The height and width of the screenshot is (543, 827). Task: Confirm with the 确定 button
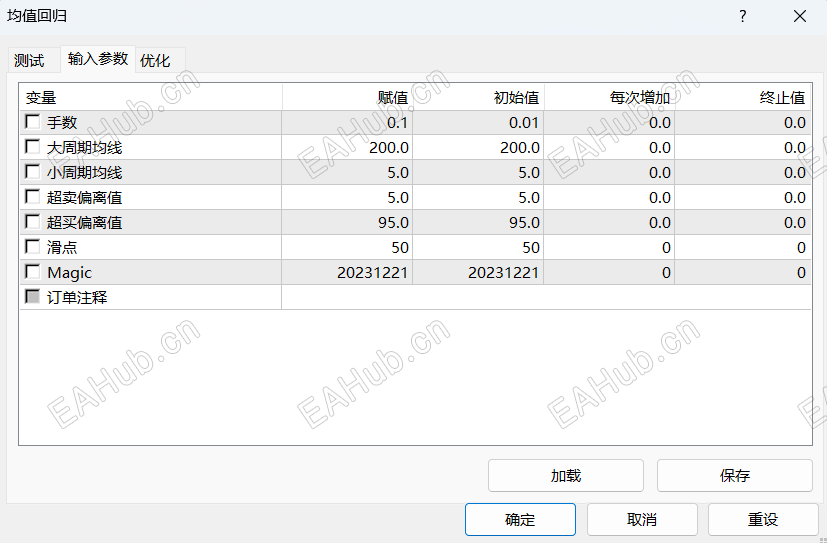click(x=520, y=519)
